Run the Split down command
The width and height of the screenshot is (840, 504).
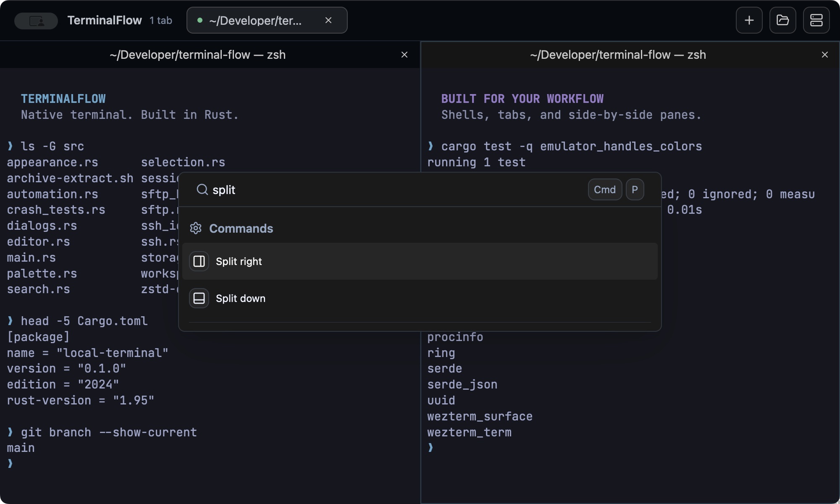420,298
